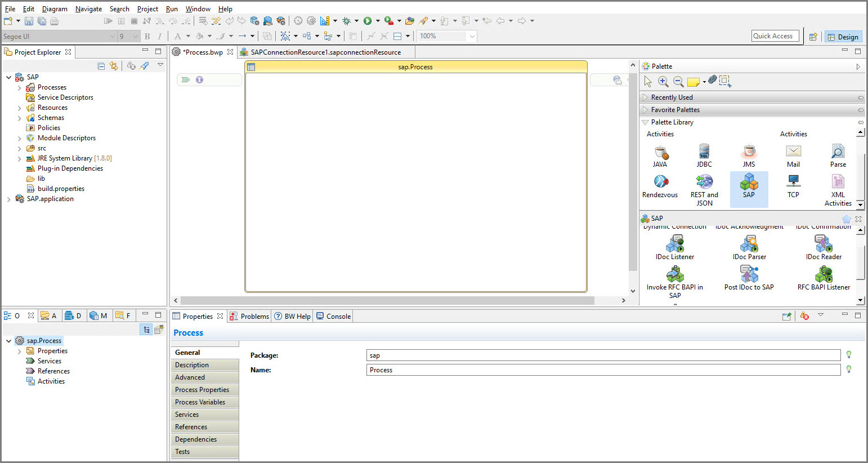
Task: Select build.properties in Project Explorer
Action: point(61,189)
